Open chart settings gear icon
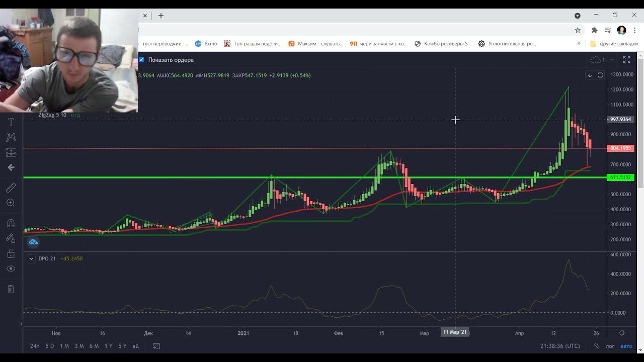644x362 pixels. pyautogui.click(x=622, y=333)
